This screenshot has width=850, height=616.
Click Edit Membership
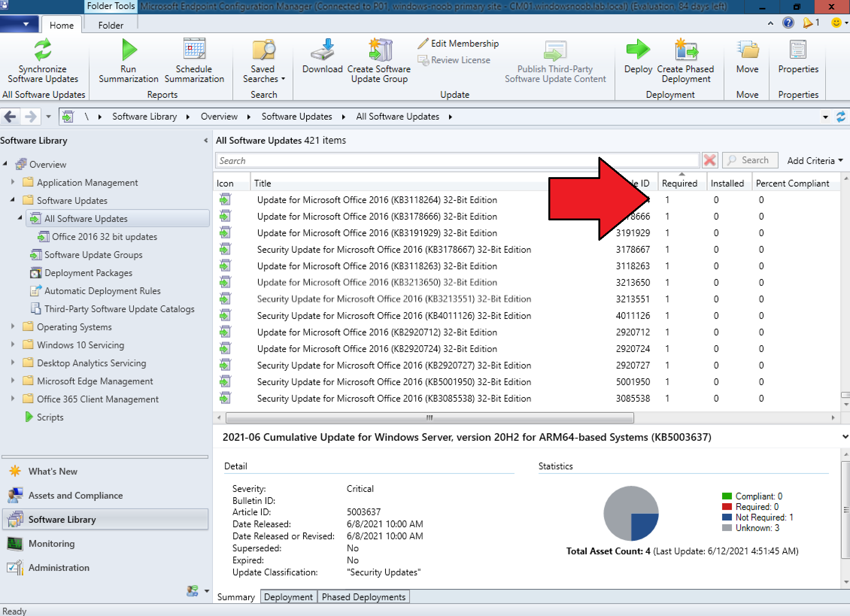tap(458, 44)
